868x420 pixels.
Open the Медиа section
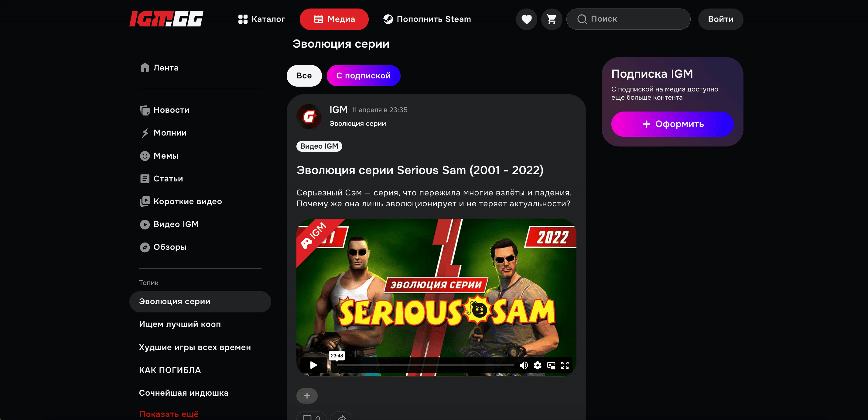(x=334, y=19)
